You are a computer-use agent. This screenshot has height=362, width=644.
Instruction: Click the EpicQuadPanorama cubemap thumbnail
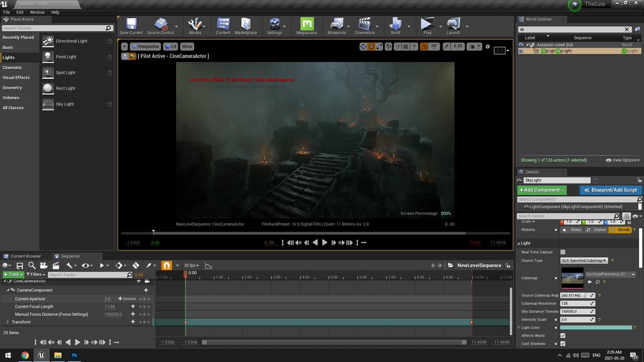[572, 277]
